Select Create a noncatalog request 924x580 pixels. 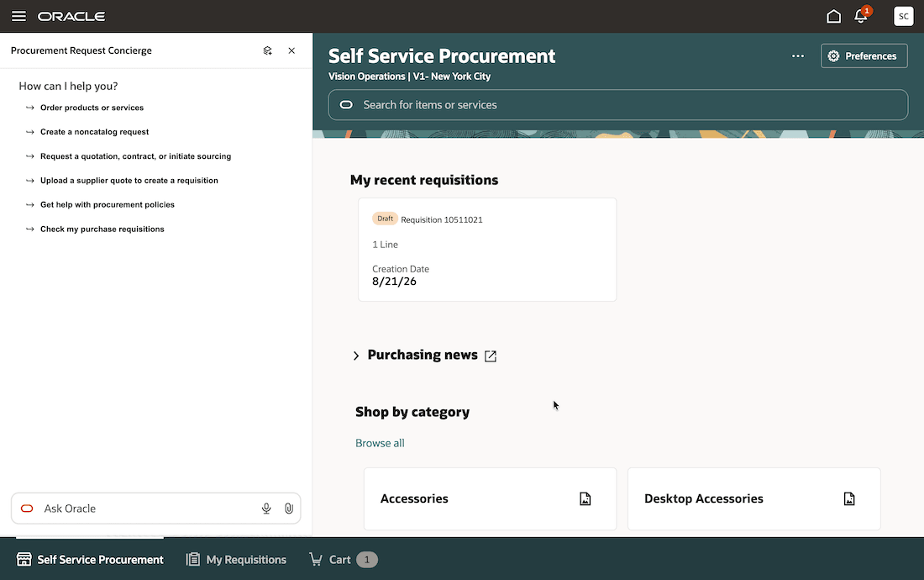[94, 132]
